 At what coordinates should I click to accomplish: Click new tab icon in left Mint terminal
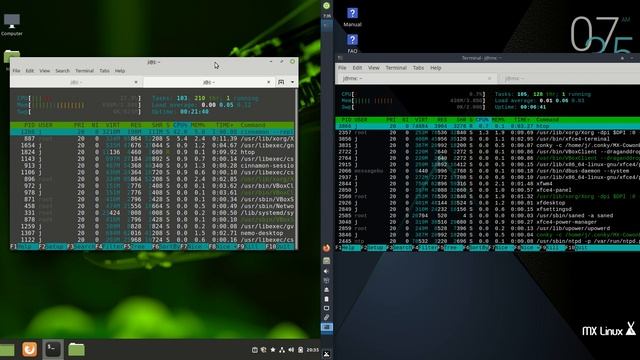tap(281, 82)
